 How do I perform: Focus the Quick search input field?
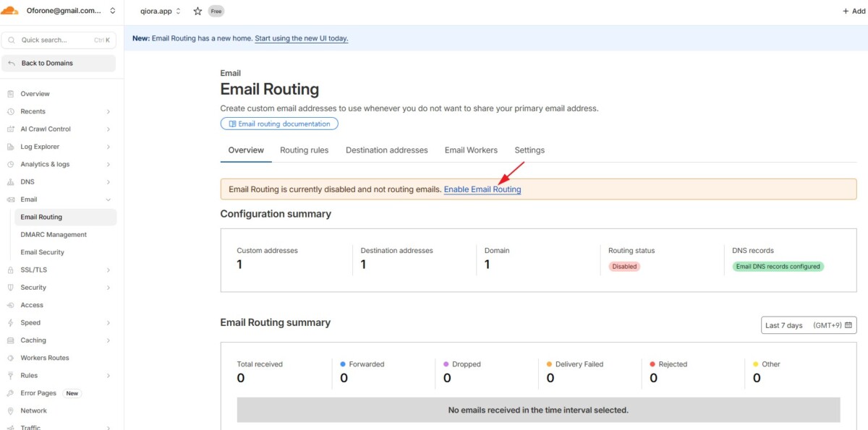tap(59, 40)
